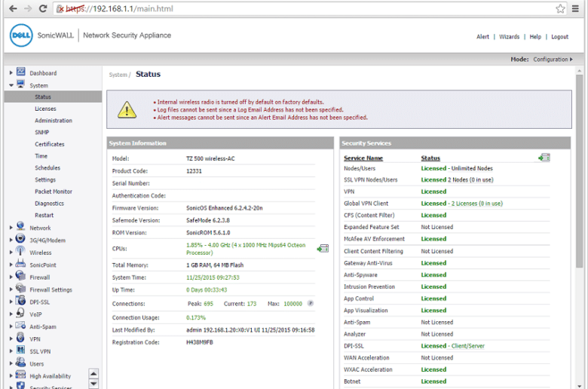Click the SonicPoint icon
The image size is (588, 389).
[x=20, y=263]
